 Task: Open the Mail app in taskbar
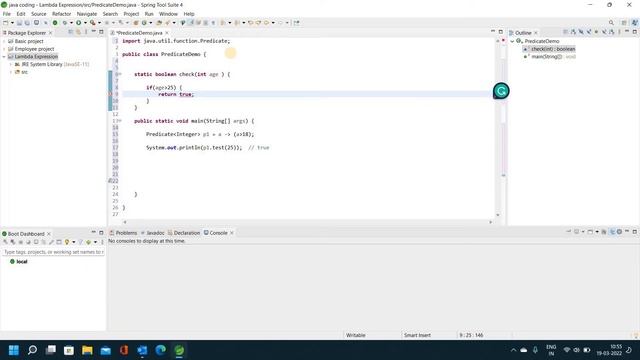point(106,350)
